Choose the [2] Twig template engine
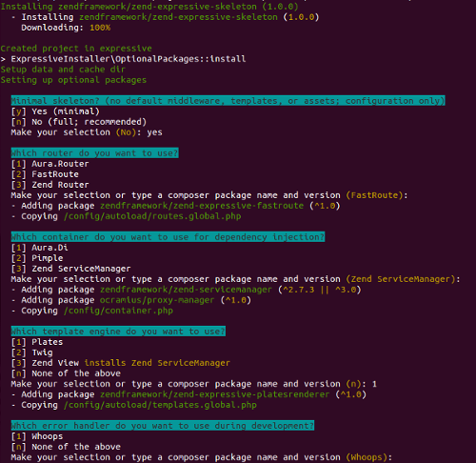This screenshot has width=476, height=463. (x=32, y=352)
